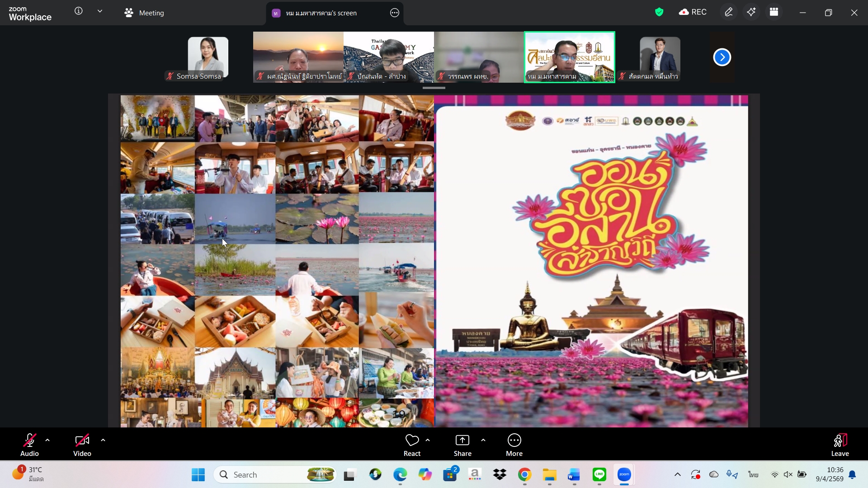Expand video settings arrow
Image resolution: width=868 pixels, height=488 pixels.
pyautogui.click(x=103, y=440)
